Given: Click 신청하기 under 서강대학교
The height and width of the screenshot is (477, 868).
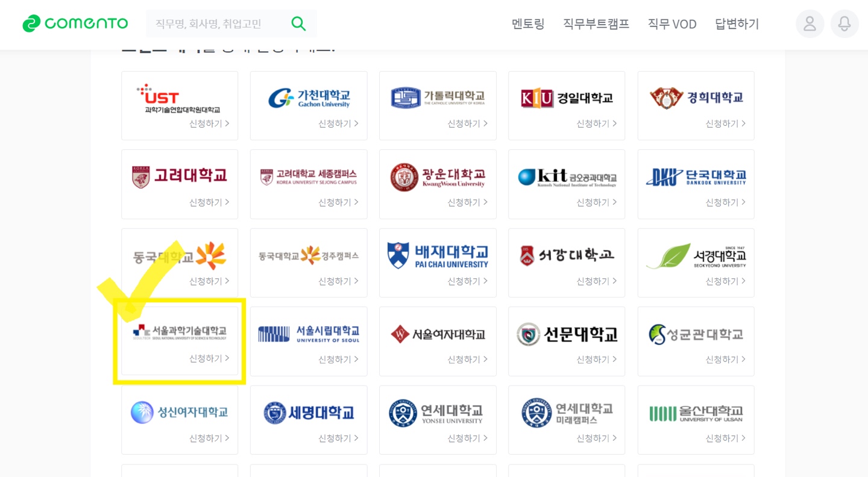Looking at the screenshot, I should coord(597,281).
